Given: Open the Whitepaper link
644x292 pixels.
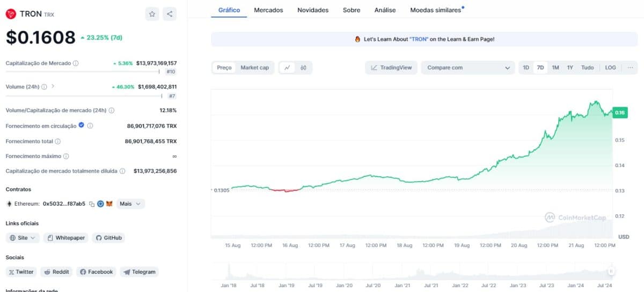Looking at the screenshot, I should (65, 238).
